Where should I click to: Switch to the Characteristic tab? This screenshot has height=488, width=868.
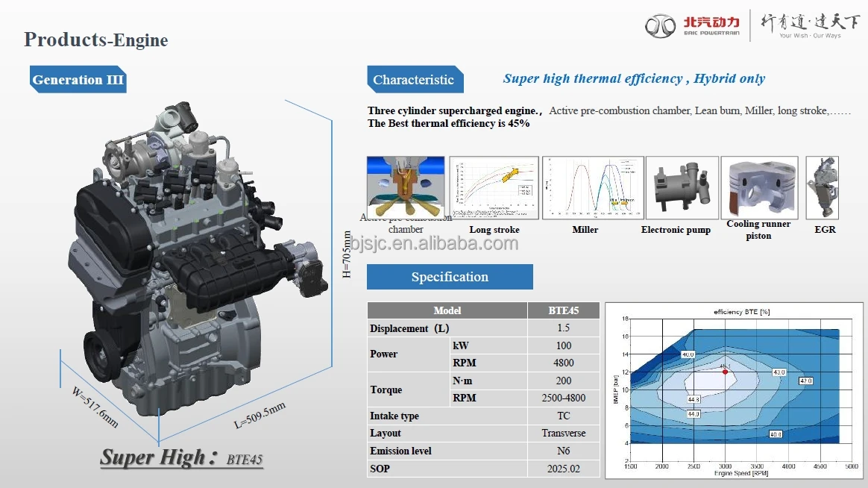[415, 79]
